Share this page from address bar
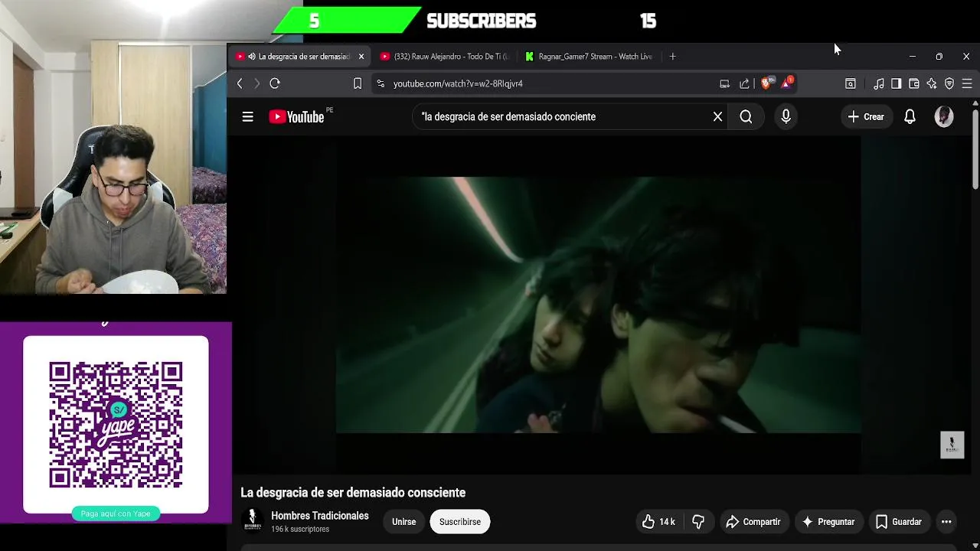The height and width of the screenshot is (551, 980). pos(744,83)
